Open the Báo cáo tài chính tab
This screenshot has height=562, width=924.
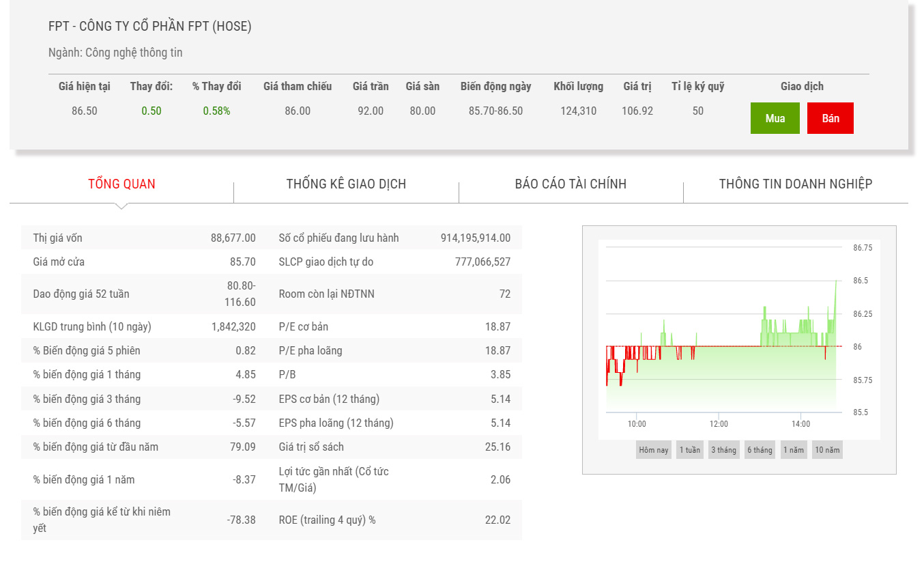[571, 184]
